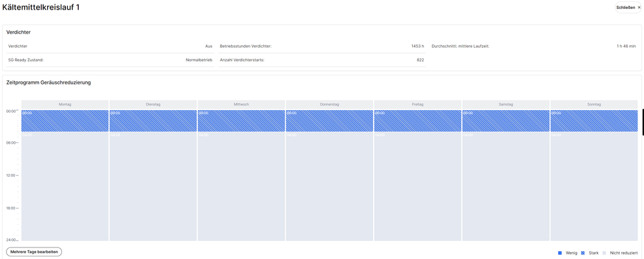Open Monday's blue hatched noise reduction block
This screenshot has height=259, width=644.
coord(65,121)
